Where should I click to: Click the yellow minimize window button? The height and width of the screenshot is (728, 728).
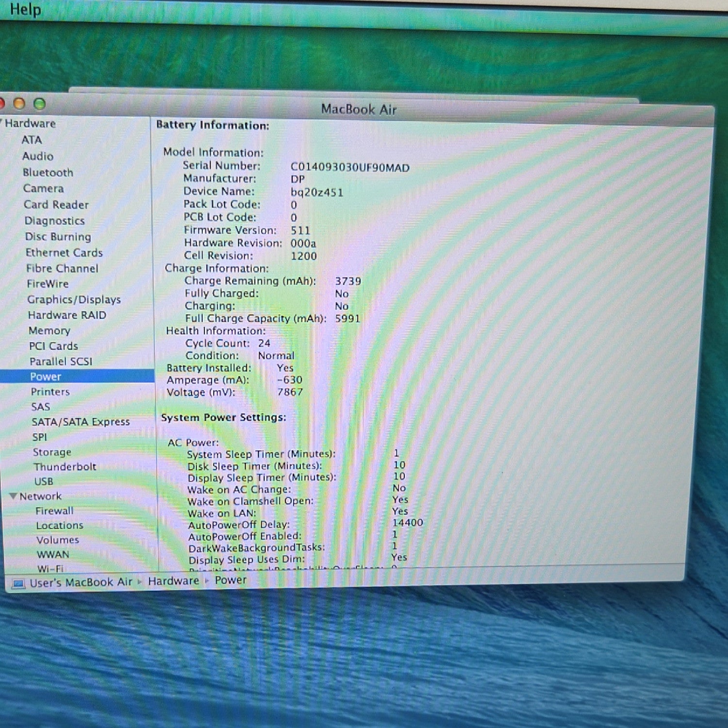19,103
